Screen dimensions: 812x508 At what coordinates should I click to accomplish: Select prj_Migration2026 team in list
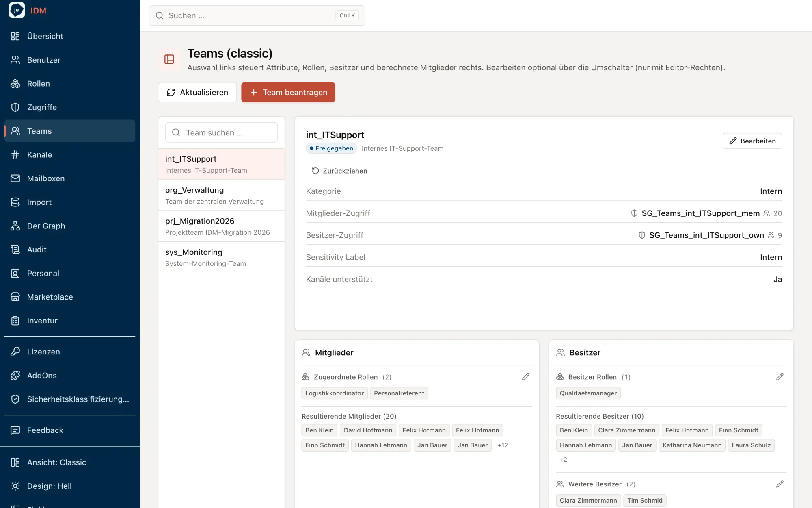pyautogui.click(x=221, y=226)
